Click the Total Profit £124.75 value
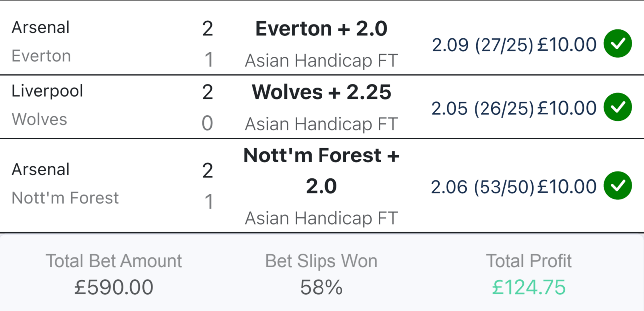The image size is (644, 311). point(529,287)
